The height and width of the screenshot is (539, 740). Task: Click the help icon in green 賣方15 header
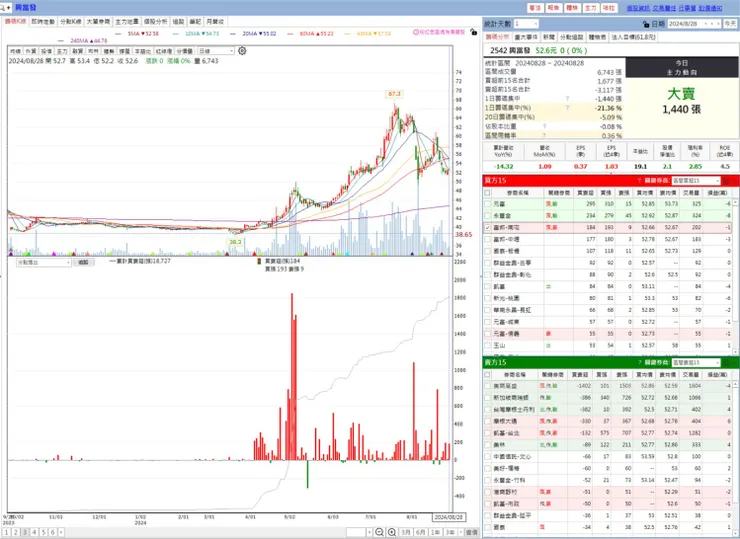tap(639, 362)
